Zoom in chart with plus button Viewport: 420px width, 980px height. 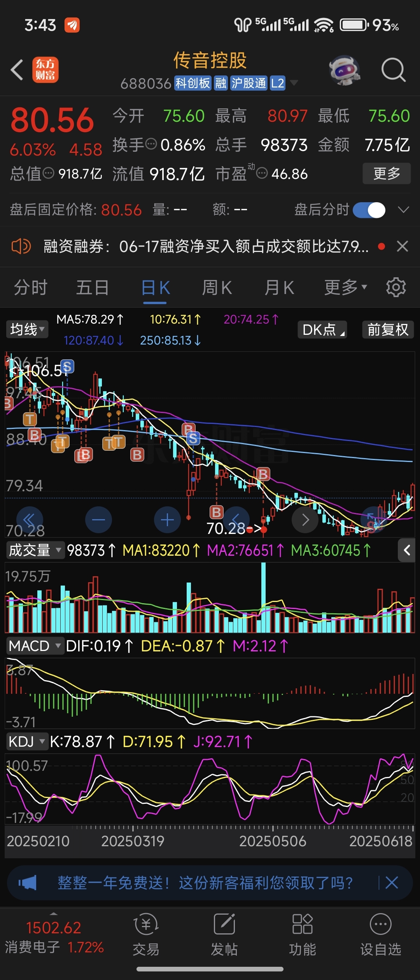tap(167, 520)
